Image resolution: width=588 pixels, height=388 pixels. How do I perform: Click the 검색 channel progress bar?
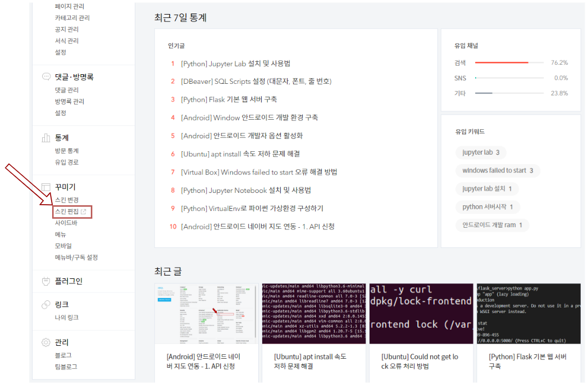509,62
